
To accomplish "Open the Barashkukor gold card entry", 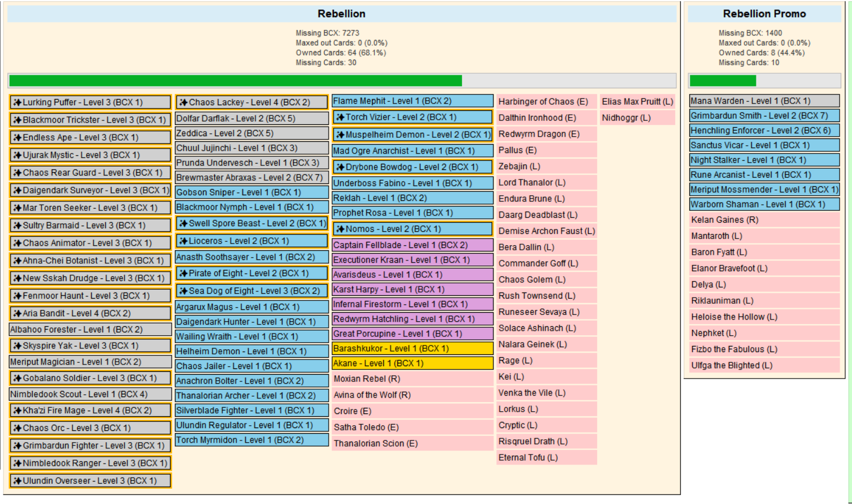I will [412, 349].
